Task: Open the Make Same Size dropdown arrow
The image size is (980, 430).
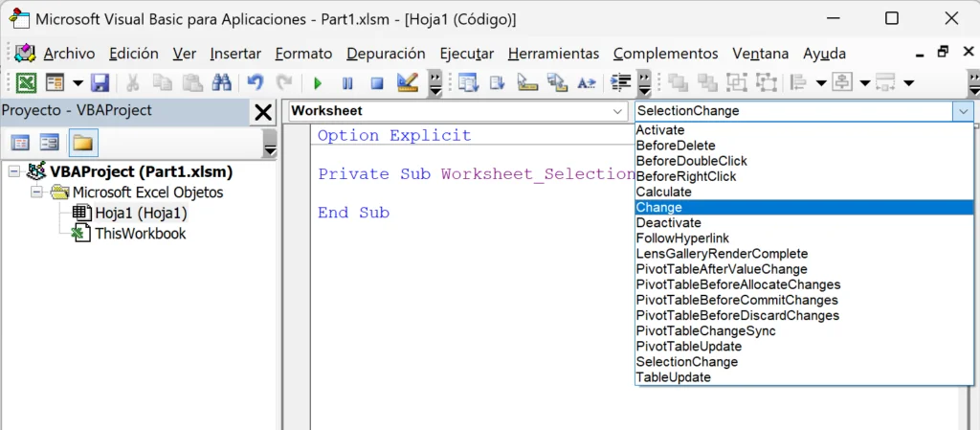Action: tap(909, 82)
